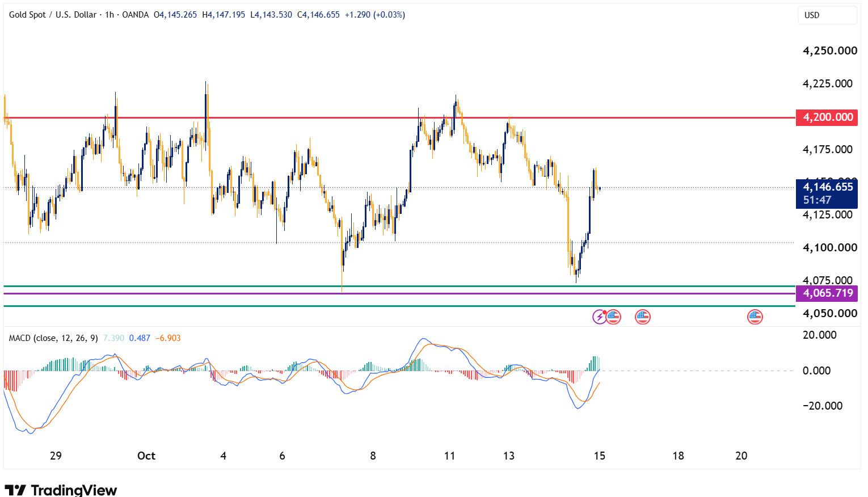Click the 4,250.000 price axis label
The height and width of the screenshot is (497, 868).
coord(829,51)
